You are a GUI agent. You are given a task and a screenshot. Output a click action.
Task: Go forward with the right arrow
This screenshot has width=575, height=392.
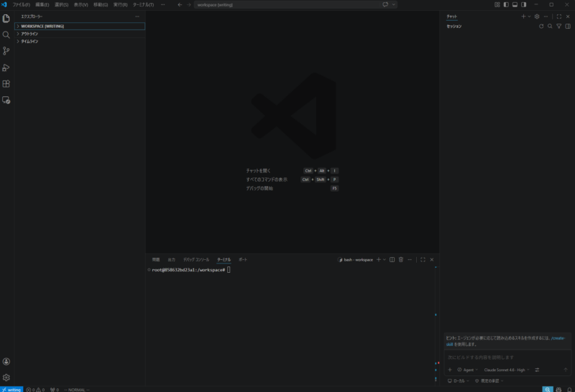point(189,5)
